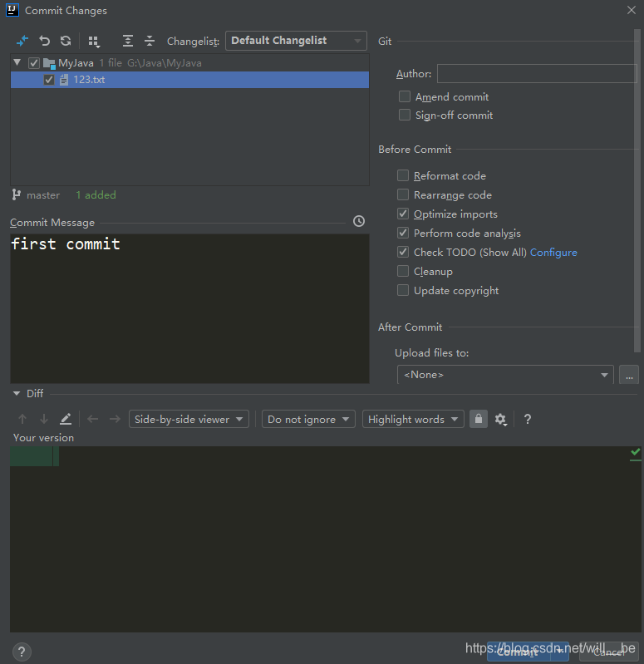Image resolution: width=644 pixels, height=664 pixels.
Task: Click the 123.txt file icon
Action: [x=64, y=80]
